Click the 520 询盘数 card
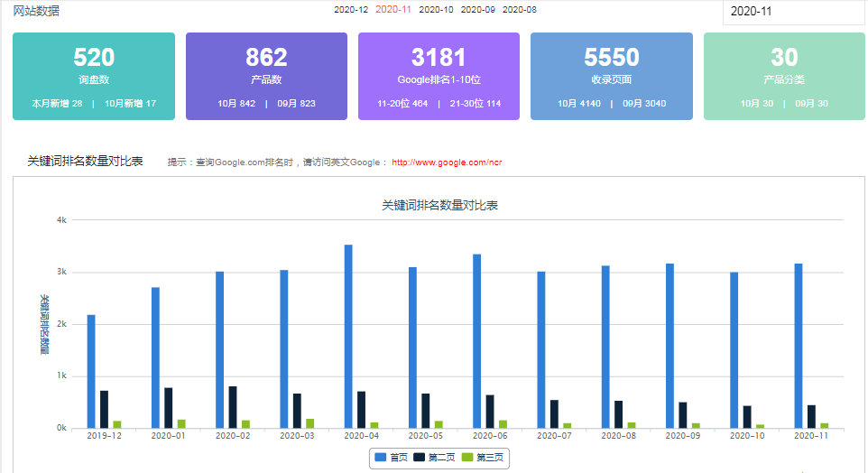The image size is (868, 473). click(94, 77)
